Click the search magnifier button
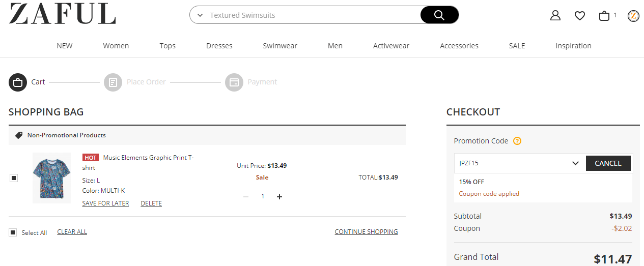 (439, 15)
